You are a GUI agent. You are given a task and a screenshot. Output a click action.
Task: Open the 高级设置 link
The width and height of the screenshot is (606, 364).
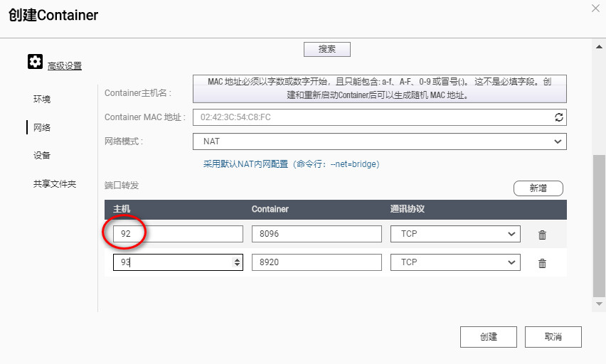pos(65,66)
